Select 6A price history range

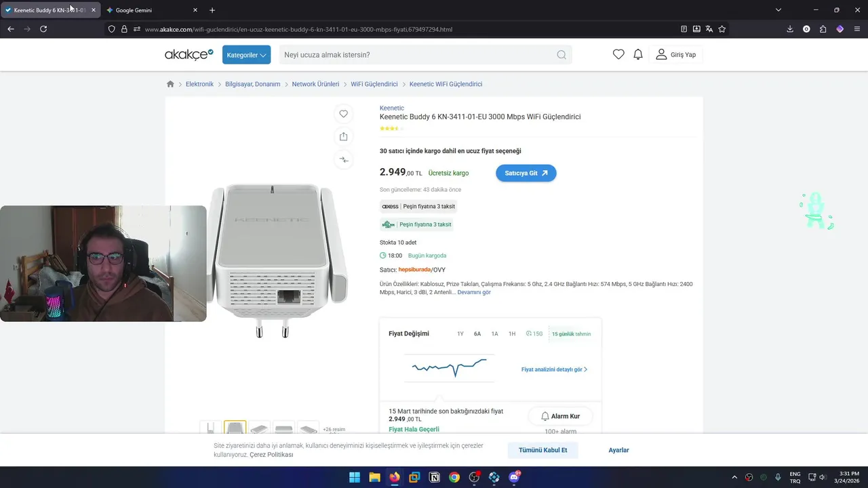477,333
